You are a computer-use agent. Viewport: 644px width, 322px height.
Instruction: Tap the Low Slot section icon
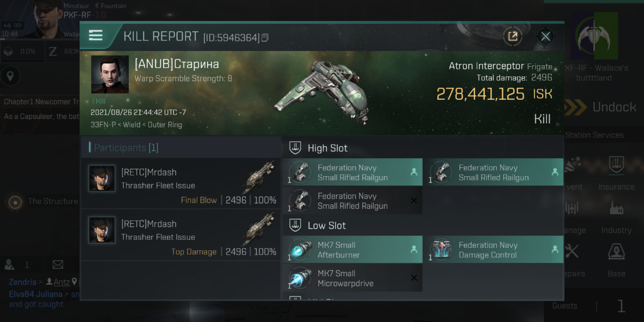pos(295,225)
